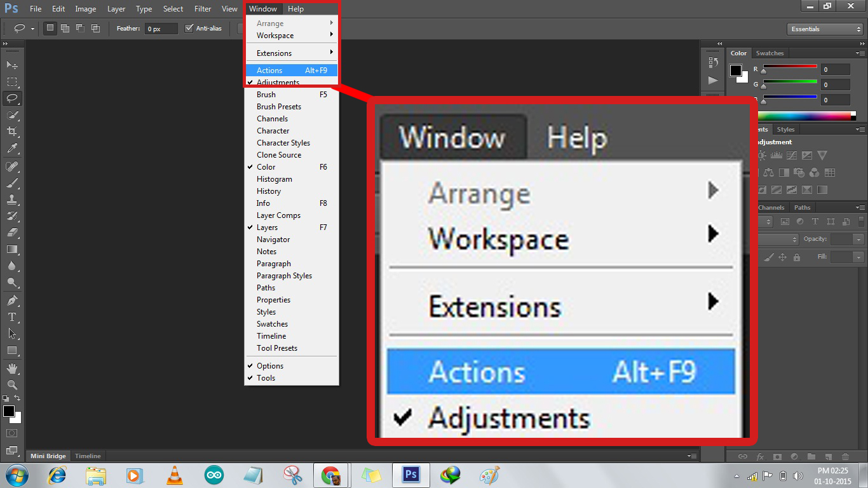The height and width of the screenshot is (488, 868).
Task: Switch to the Paths tab
Action: point(802,208)
